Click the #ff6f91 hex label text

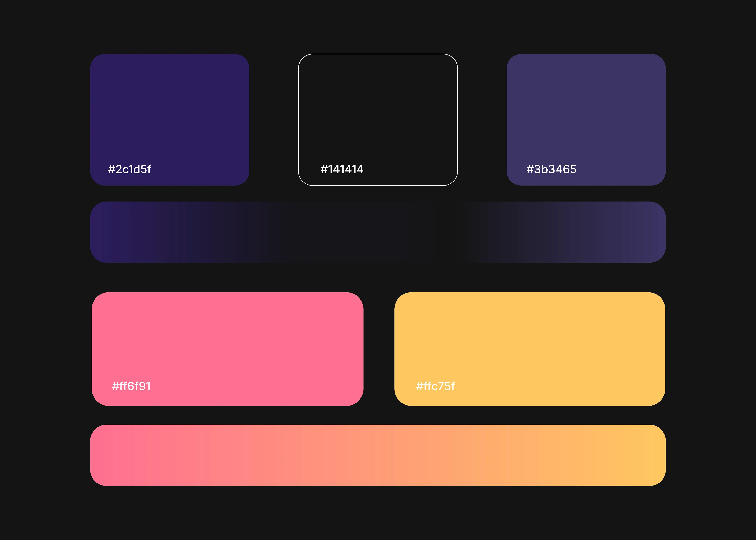point(131,386)
